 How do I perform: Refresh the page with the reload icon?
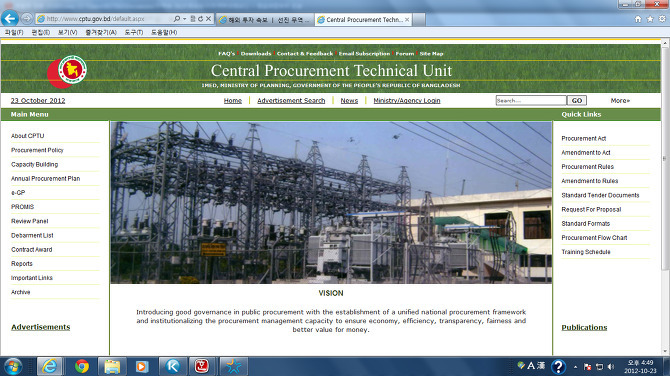click(200, 19)
